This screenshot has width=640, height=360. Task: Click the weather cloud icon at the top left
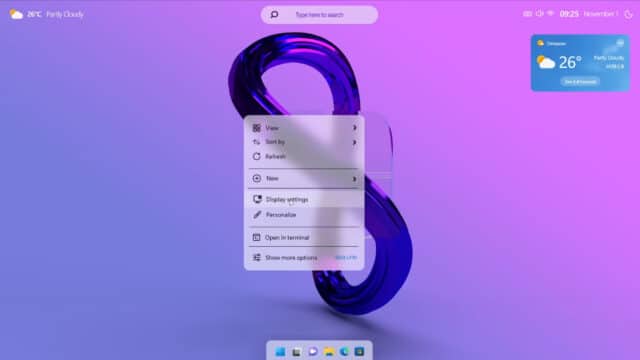(16, 15)
